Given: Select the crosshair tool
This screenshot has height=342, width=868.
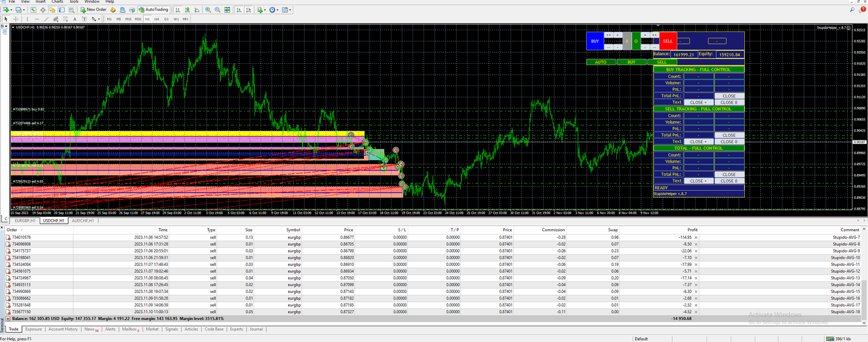Looking at the screenshot, I should 15,19.
